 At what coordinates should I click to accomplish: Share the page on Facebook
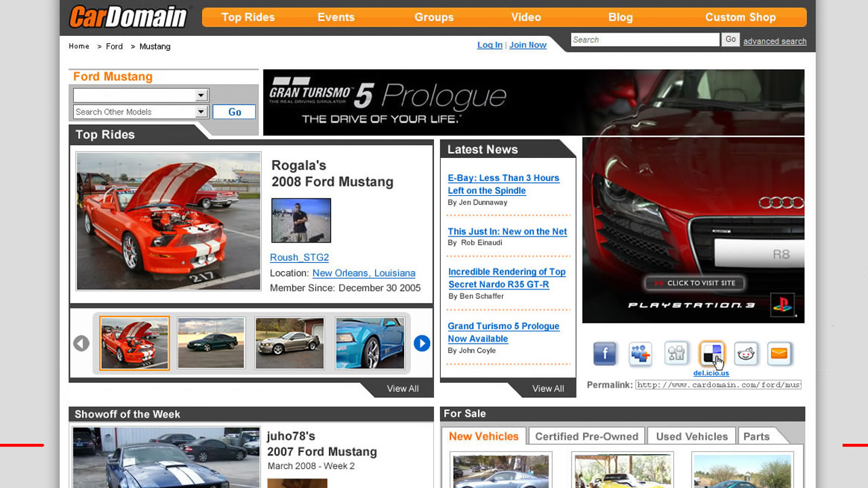click(605, 354)
